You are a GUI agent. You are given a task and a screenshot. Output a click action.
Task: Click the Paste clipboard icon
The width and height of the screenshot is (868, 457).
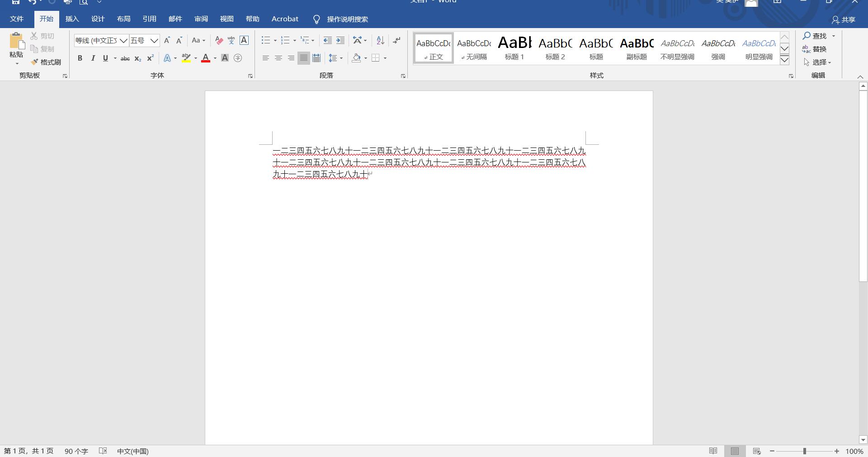pyautogui.click(x=16, y=40)
